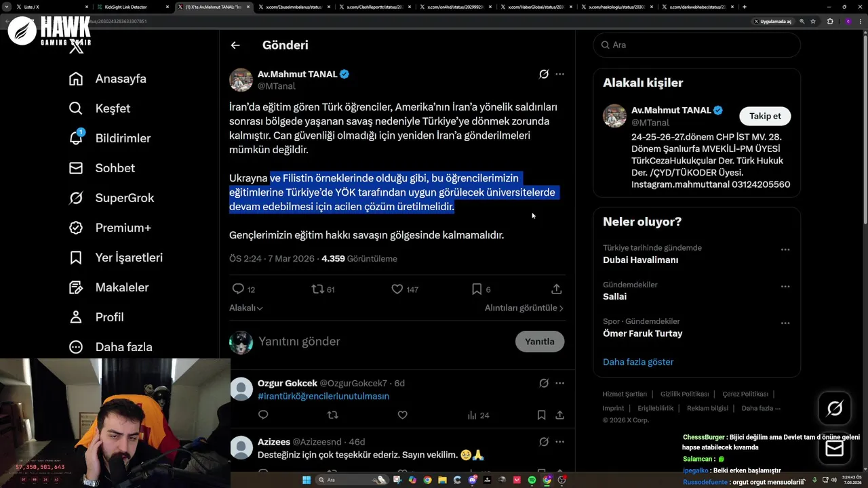Open Anasayfa from the left sidebar
Screen dimensions: 868x488
pos(108,79)
